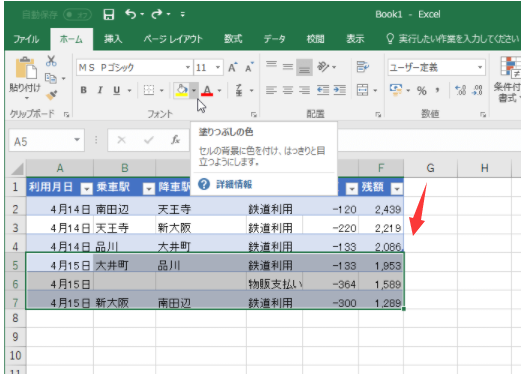This screenshot has height=374, width=524.
Task: Switch to the データ tab
Action: [274, 39]
